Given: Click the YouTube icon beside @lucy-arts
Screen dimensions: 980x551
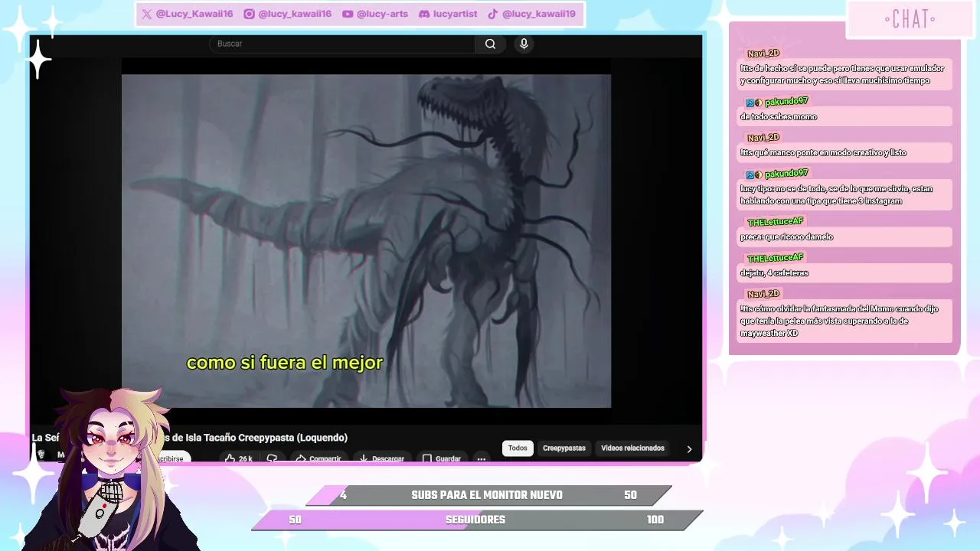Looking at the screenshot, I should pos(348,14).
